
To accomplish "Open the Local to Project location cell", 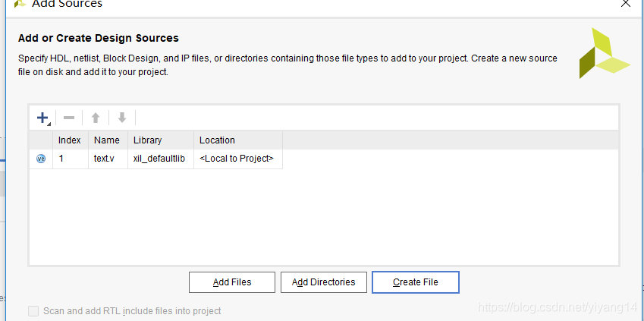I will tap(238, 159).
